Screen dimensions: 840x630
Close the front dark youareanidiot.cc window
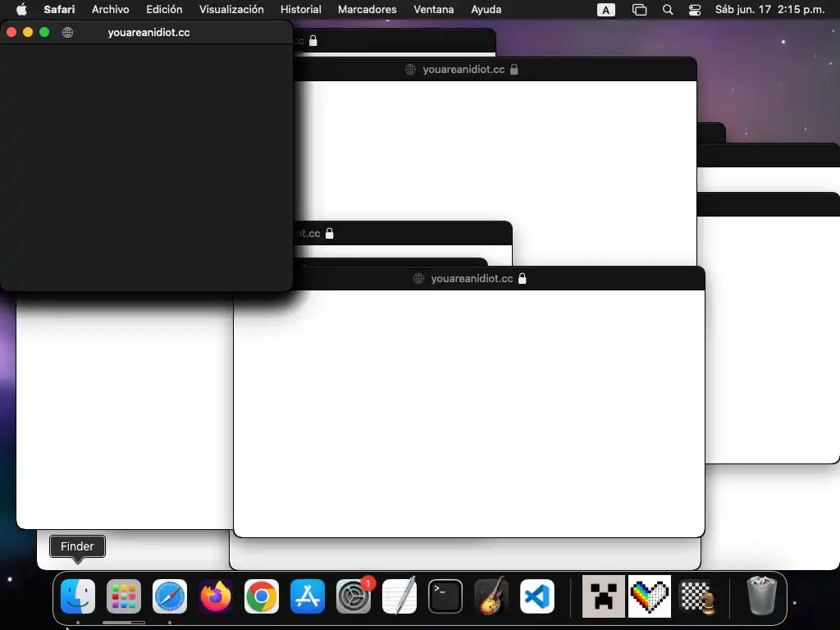[x=11, y=32]
